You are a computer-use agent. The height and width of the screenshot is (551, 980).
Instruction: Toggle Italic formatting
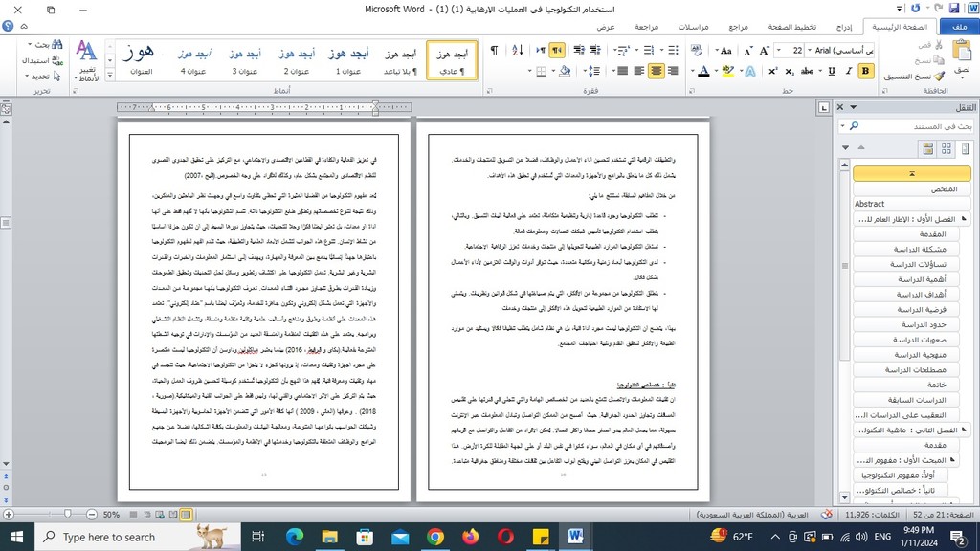pyautogui.click(x=848, y=71)
